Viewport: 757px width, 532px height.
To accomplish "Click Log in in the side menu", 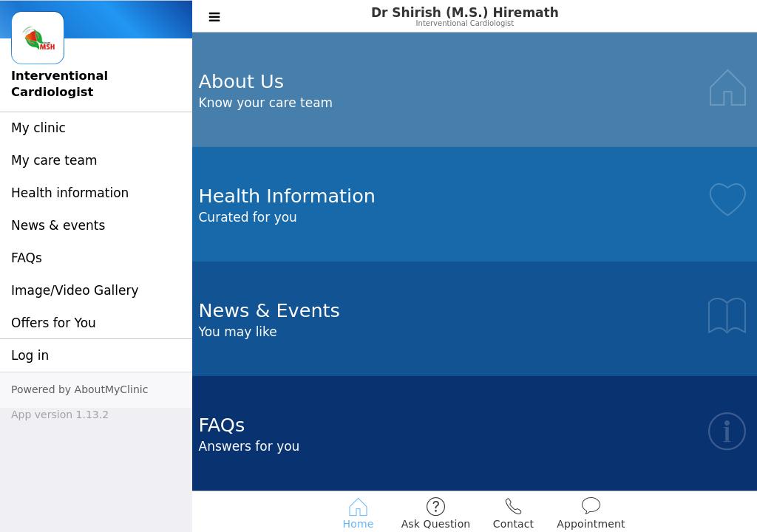I will coord(96,355).
